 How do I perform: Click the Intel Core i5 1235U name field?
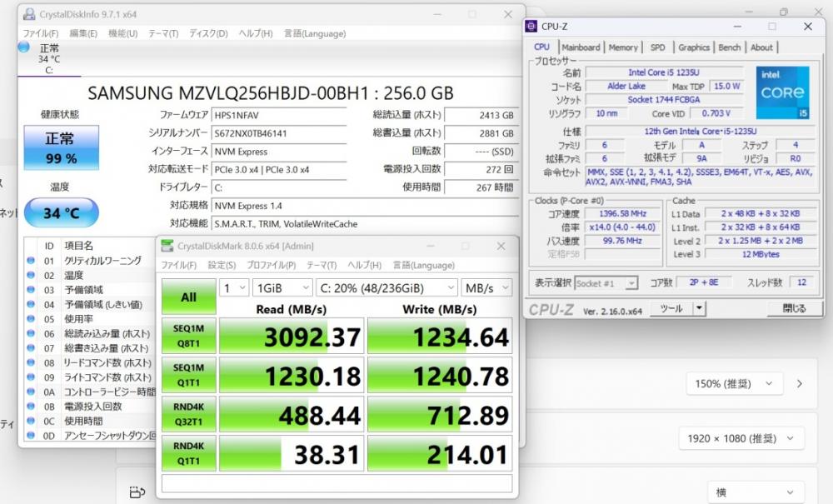click(x=664, y=72)
